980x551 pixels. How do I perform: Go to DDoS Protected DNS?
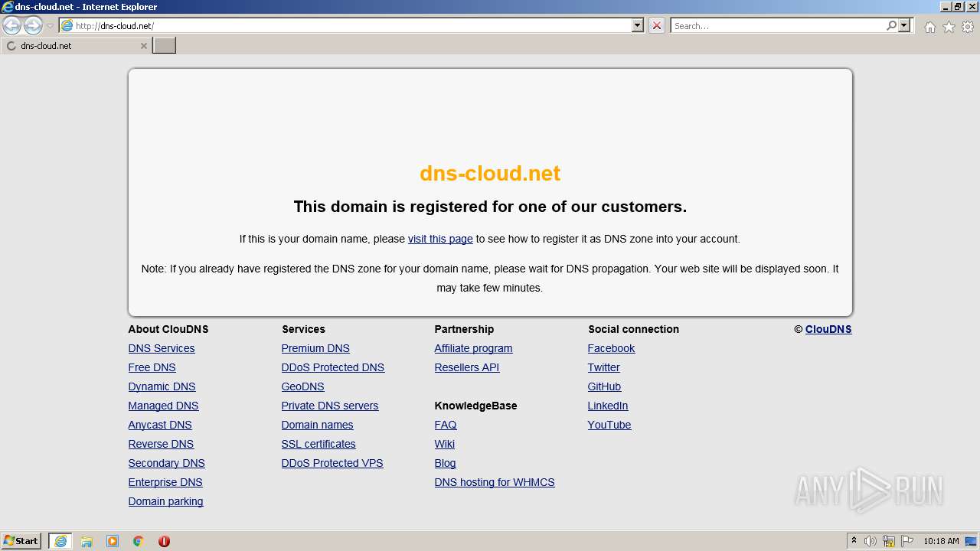click(332, 367)
